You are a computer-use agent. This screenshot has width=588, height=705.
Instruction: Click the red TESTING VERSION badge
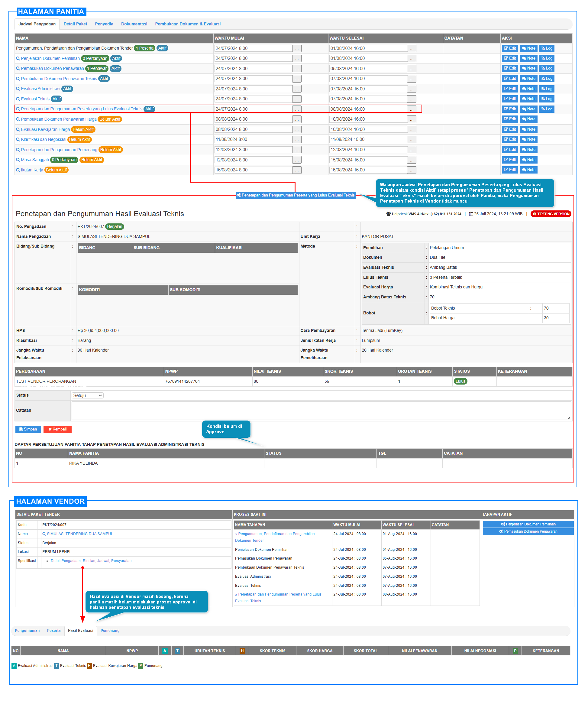coord(551,214)
